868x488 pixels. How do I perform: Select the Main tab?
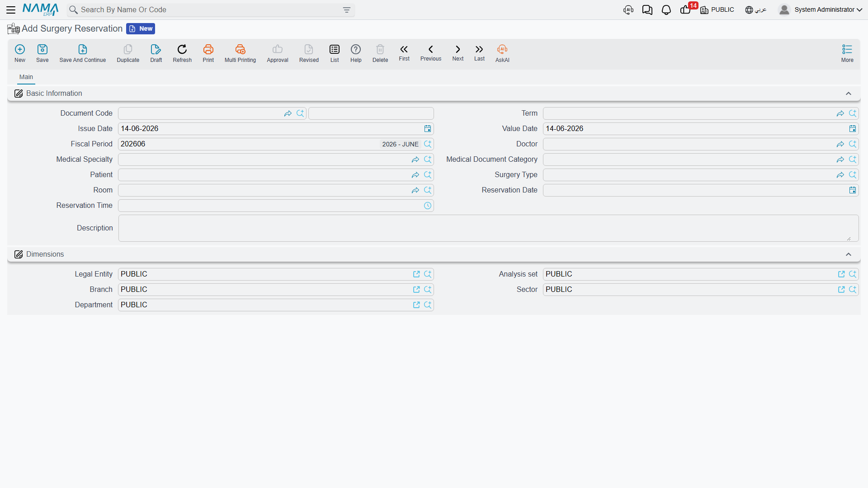[26, 77]
